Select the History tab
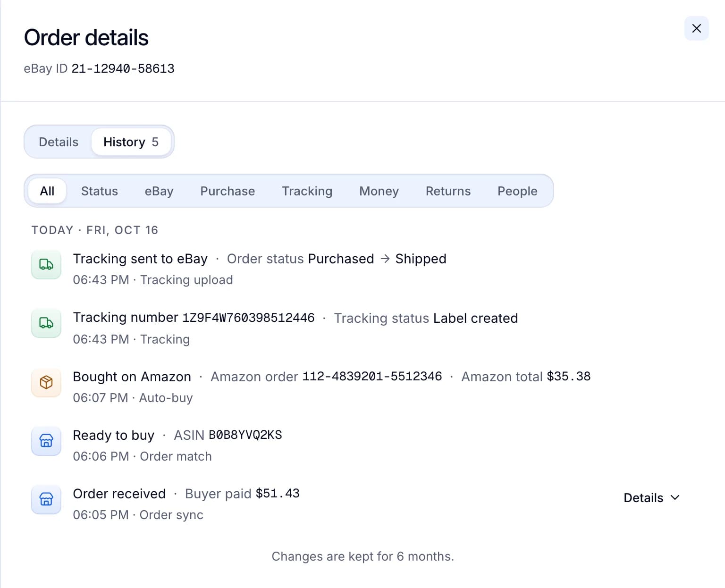This screenshot has height=588, width=725. [131, 142]
